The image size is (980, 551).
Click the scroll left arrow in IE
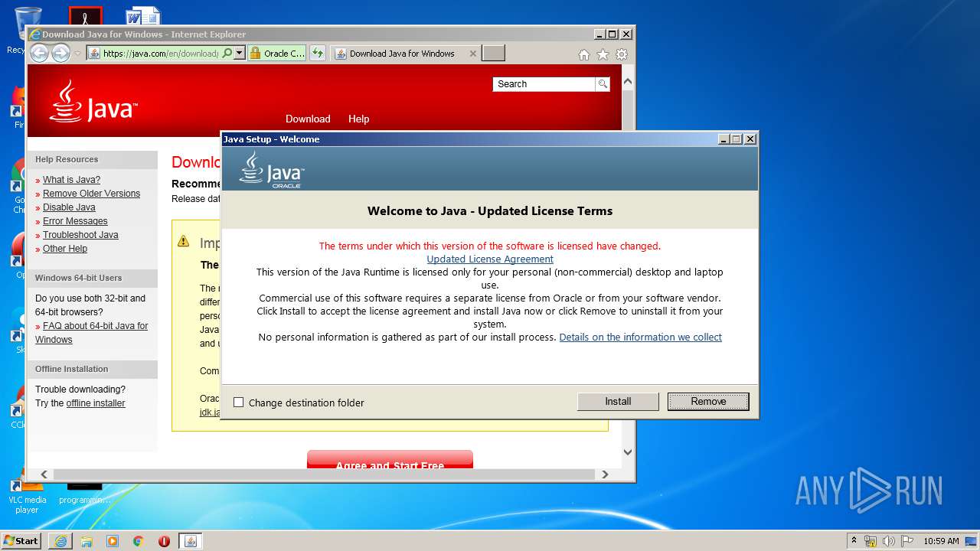(44, 474)
